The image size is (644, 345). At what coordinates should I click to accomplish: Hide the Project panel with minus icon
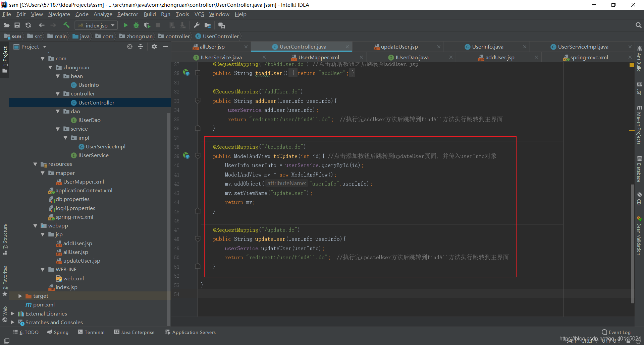click(165, 47)
